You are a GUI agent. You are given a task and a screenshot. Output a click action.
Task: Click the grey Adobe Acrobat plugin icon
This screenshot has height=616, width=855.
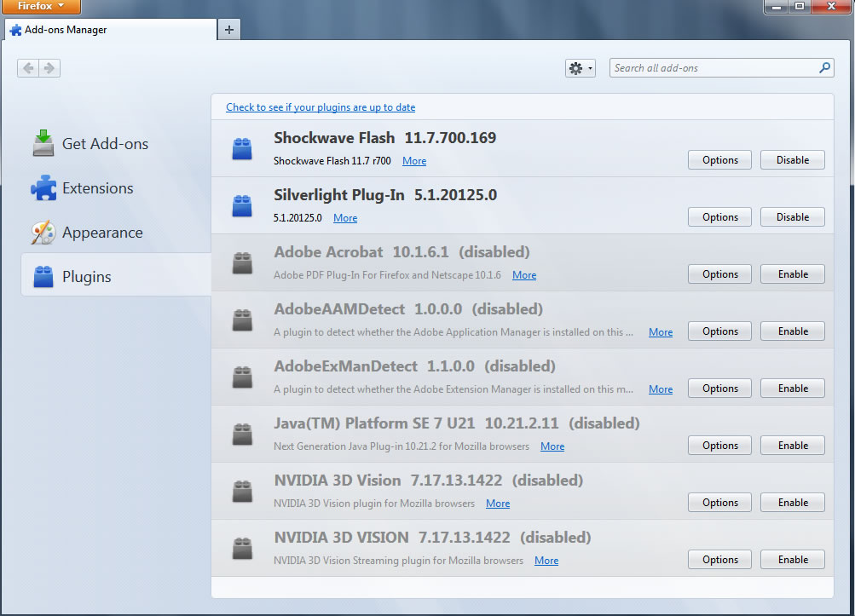(x=242, y=263)
